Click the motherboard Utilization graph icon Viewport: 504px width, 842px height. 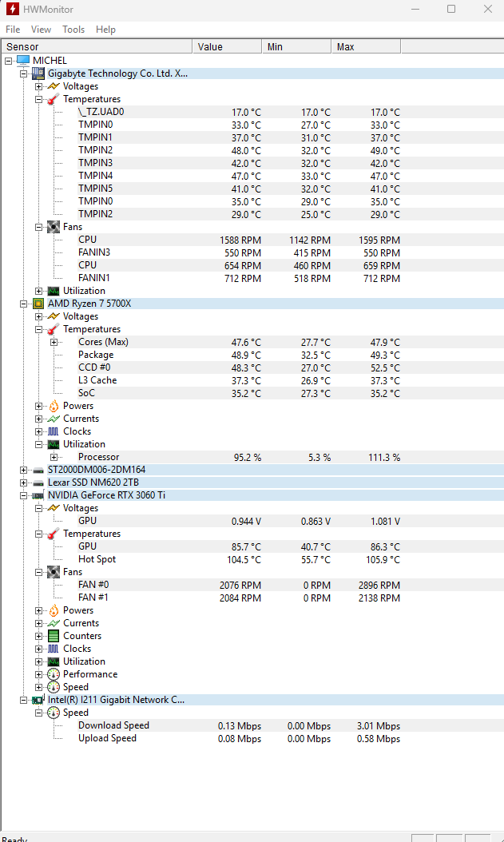[54, 291]
